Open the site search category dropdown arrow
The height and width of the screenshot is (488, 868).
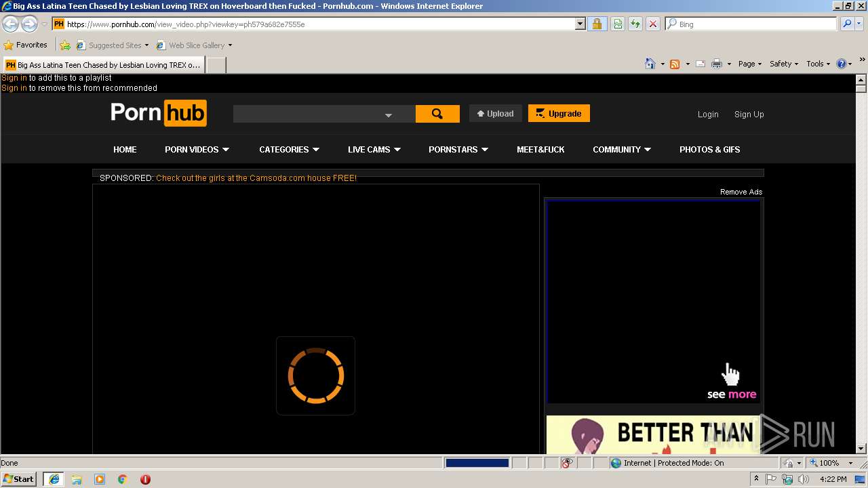(389, 115)
